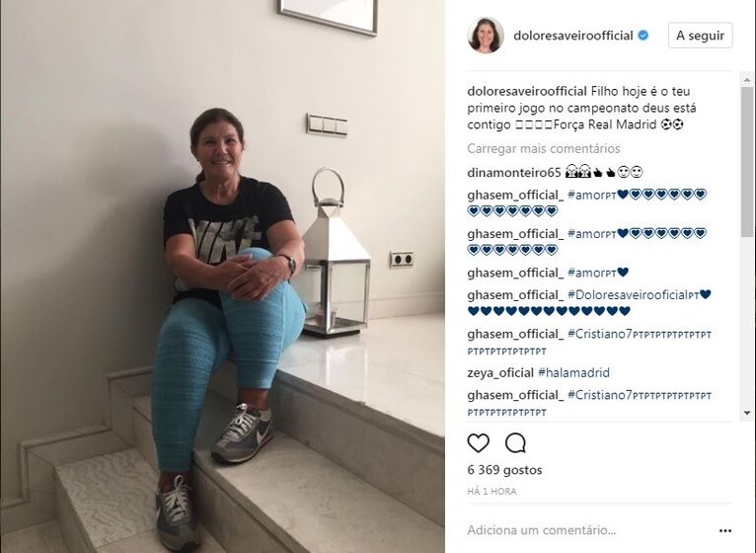Click the blue verified badge
This screenshot has height=553, width=756.
click(643, 36)
